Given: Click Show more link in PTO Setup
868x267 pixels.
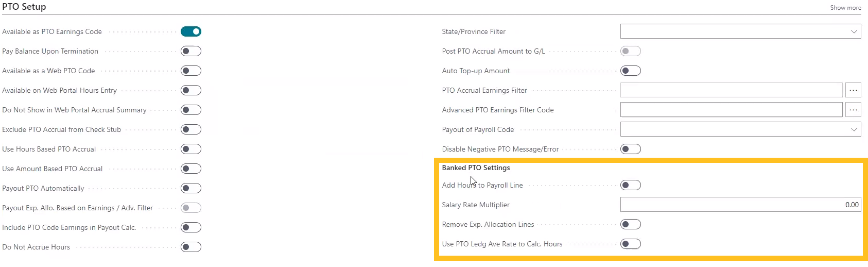Looking at the screenshot, I should [x=845, y=8].
